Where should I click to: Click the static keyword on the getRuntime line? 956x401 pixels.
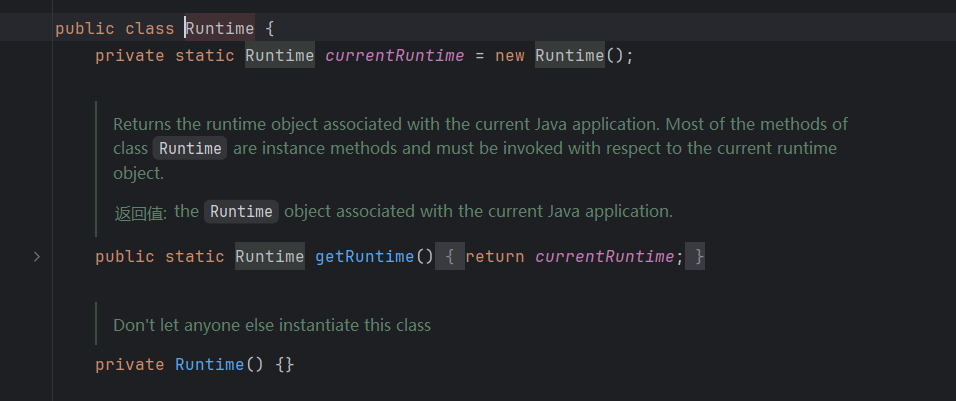(x=194, y=257)
